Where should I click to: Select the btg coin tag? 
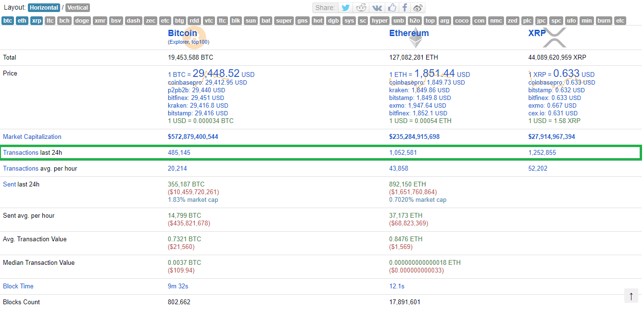[x=179, y=21]
